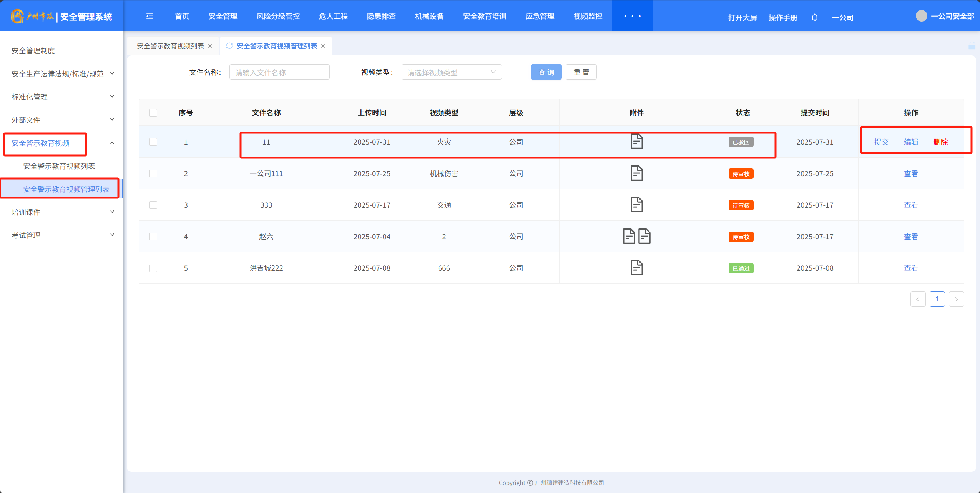Check the checkbox for row 3

pyautogui.click(x=153, y=205)
